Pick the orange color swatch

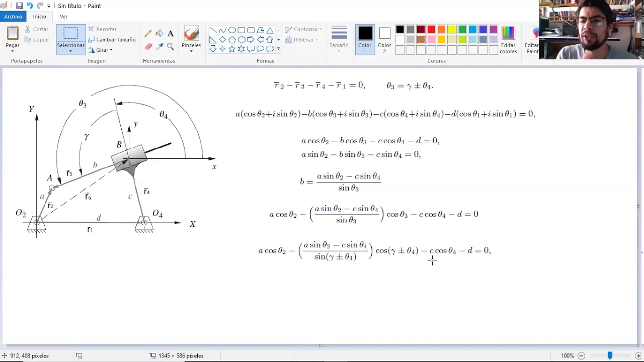[441, 30]
